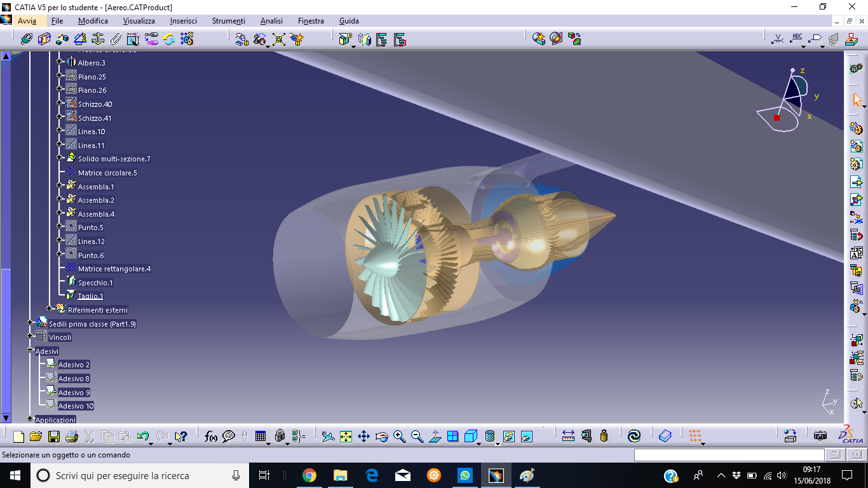
Task: Click the Capture camera icon
Action: (x=820, y=436)
